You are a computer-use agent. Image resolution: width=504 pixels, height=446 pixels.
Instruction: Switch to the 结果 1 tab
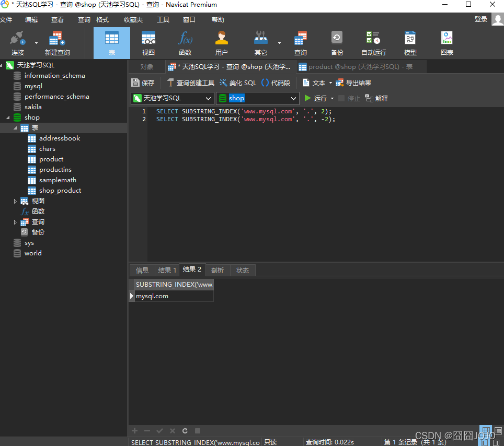tap(167, 271)
